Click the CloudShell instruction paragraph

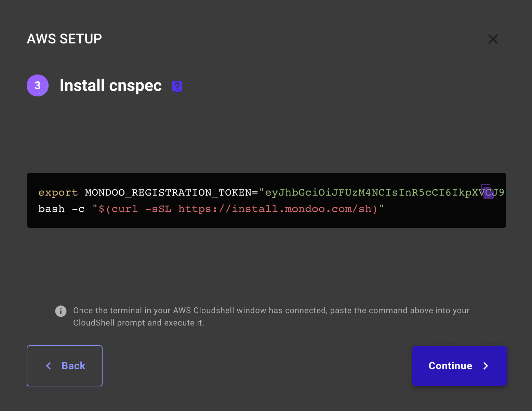[270, 316]
